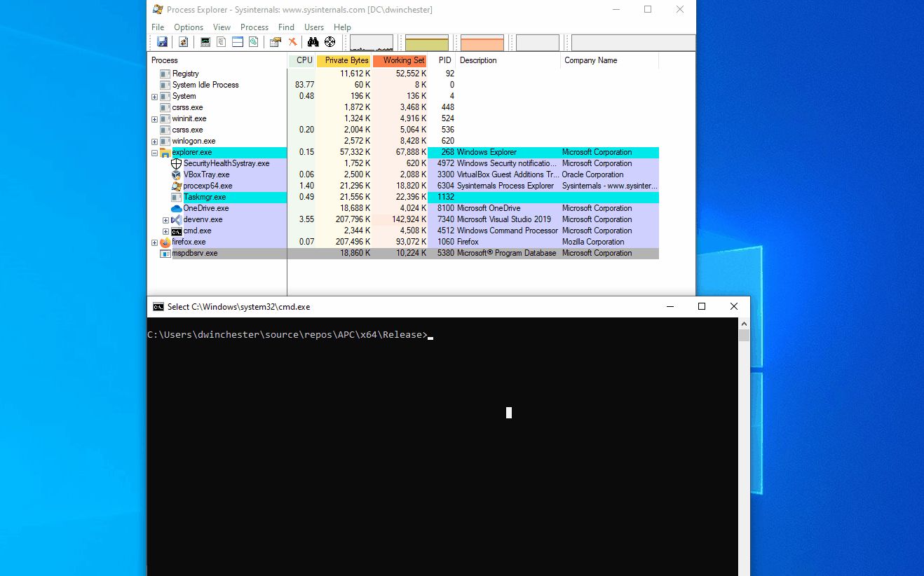Expand the firefox.exe tree node
Viewport: 924px width, 576px height.
pyautogui.click(x=154, y=242)
